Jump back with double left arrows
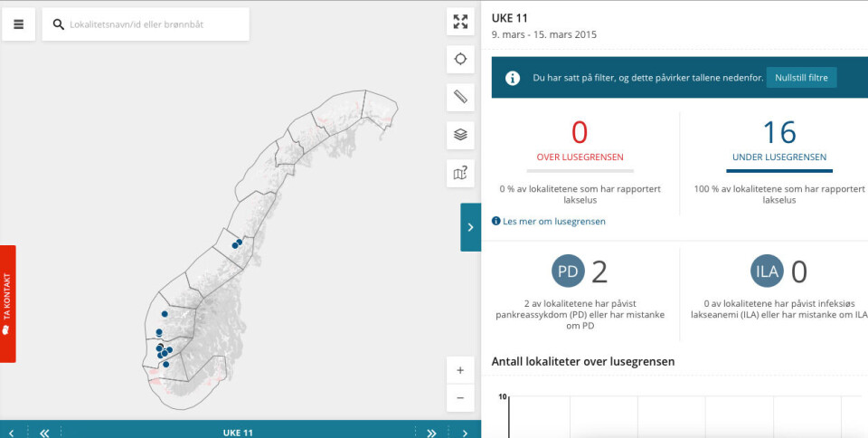868x438 pixels. pos(44,433)
